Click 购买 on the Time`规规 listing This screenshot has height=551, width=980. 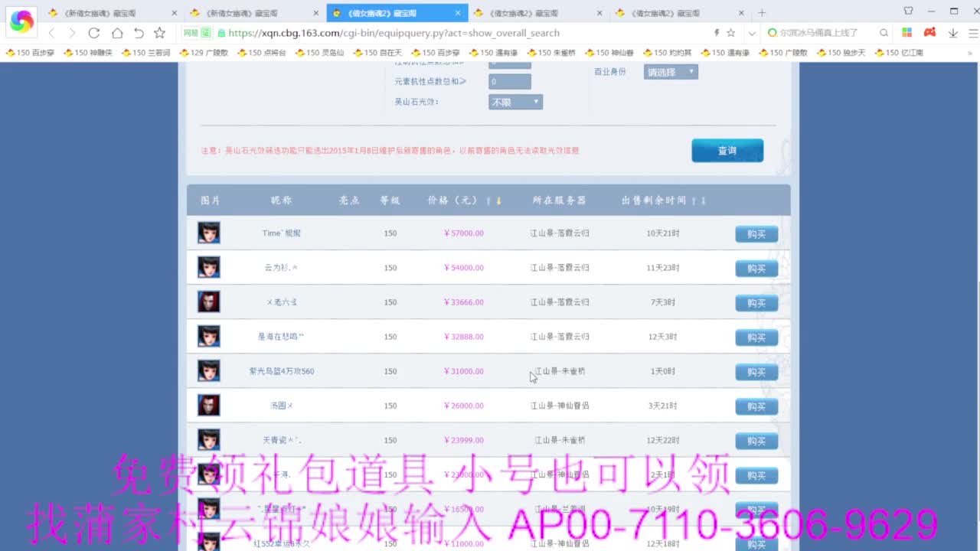tap(756, 233)
